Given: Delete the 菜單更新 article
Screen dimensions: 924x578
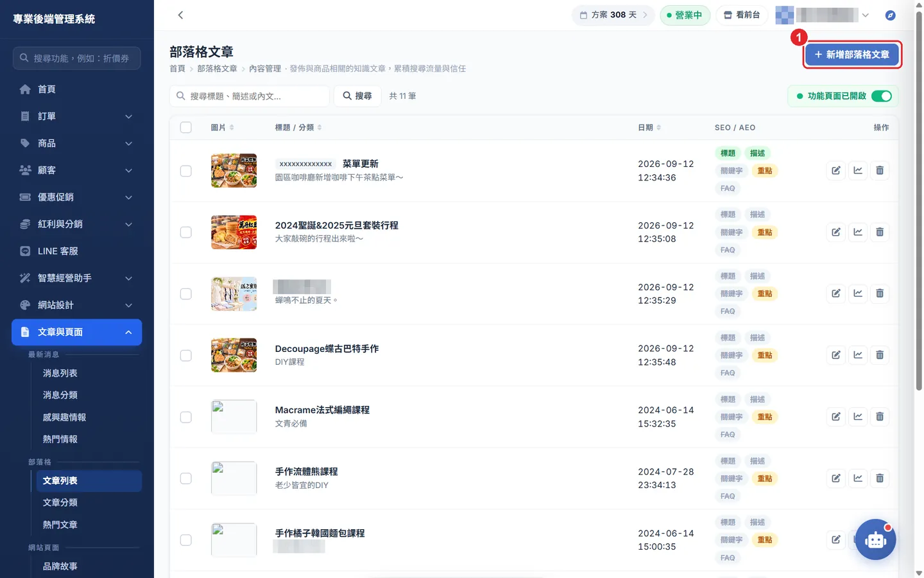Looking at the screenshot, I should pyautogui.click(x=880, y=170).
